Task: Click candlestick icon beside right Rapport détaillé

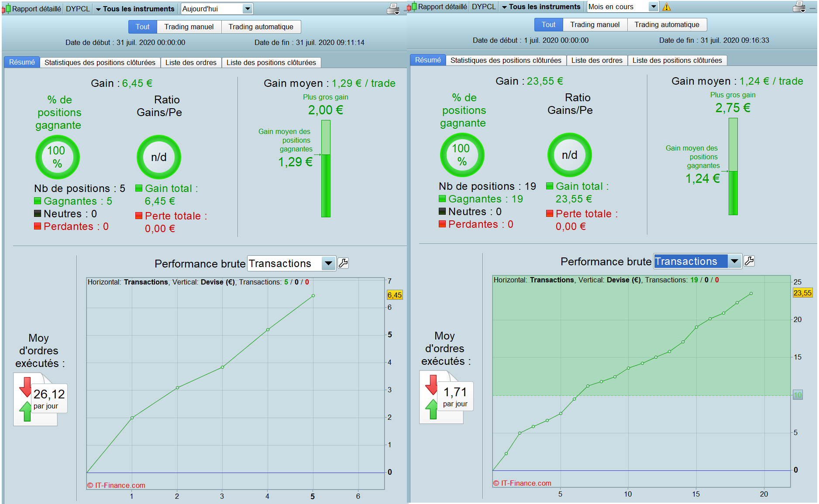Action: coord(412,7)
